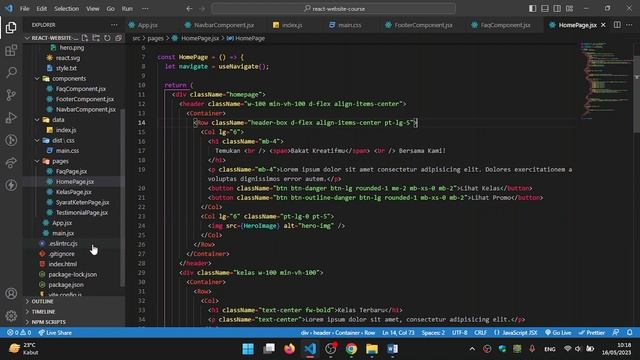This screenshot has width=640, height=360.
Task: Open the Selection menu
Action: 67,9
